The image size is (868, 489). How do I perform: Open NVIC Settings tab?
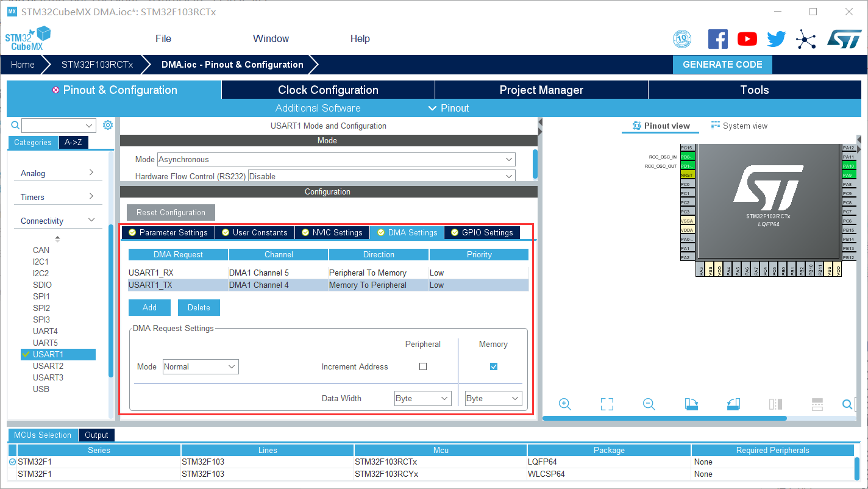point(332,232)
